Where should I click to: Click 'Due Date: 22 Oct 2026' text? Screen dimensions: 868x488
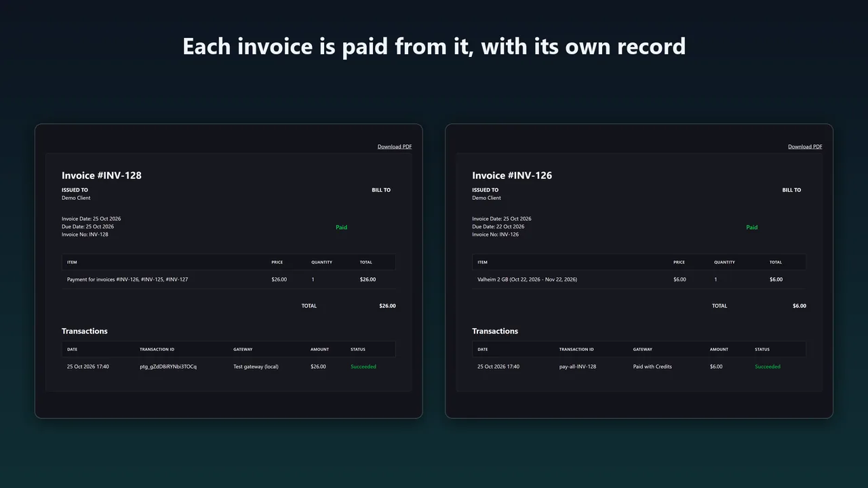pos(498,226)
